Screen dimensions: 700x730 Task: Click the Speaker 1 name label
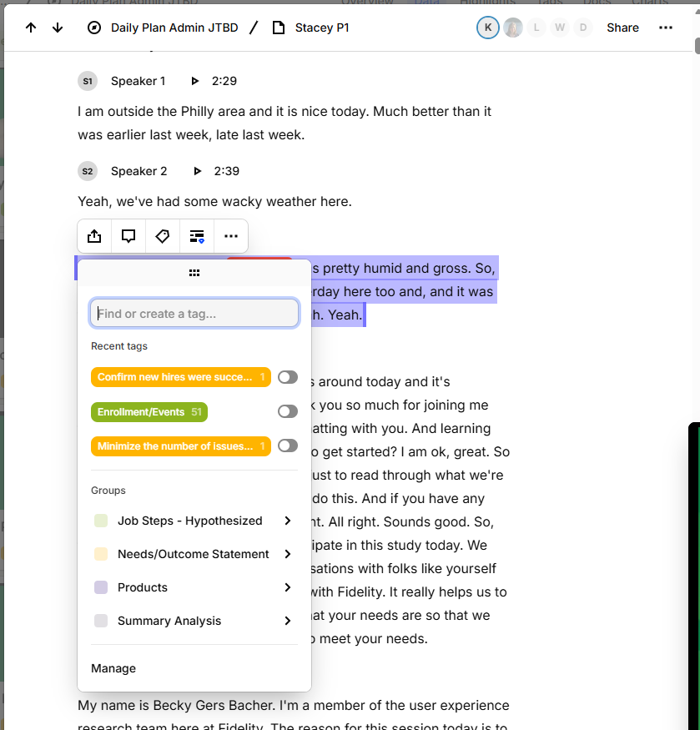138,81
